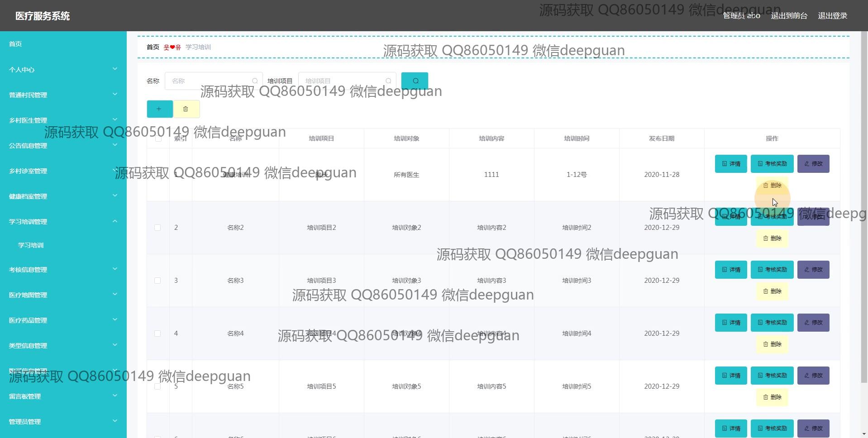
Task: Click search icon inside 名称 field
Action: click(x=255, y=81)
